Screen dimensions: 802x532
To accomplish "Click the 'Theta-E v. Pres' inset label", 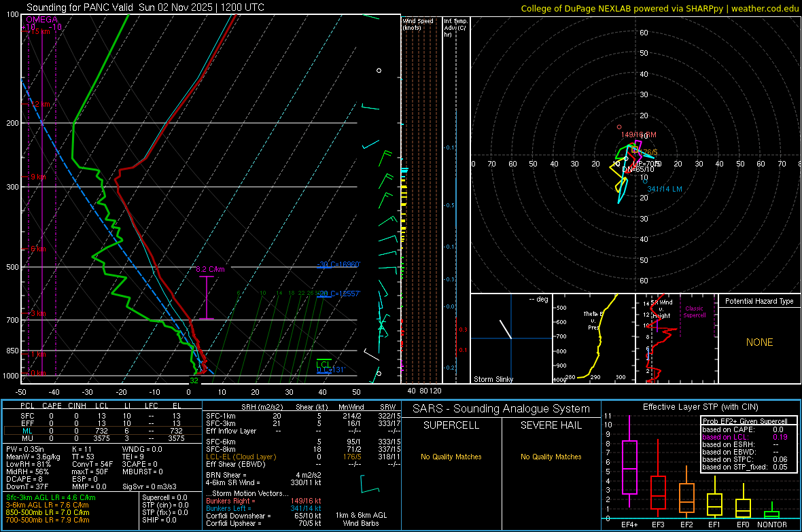I will (x=593, y=321).
